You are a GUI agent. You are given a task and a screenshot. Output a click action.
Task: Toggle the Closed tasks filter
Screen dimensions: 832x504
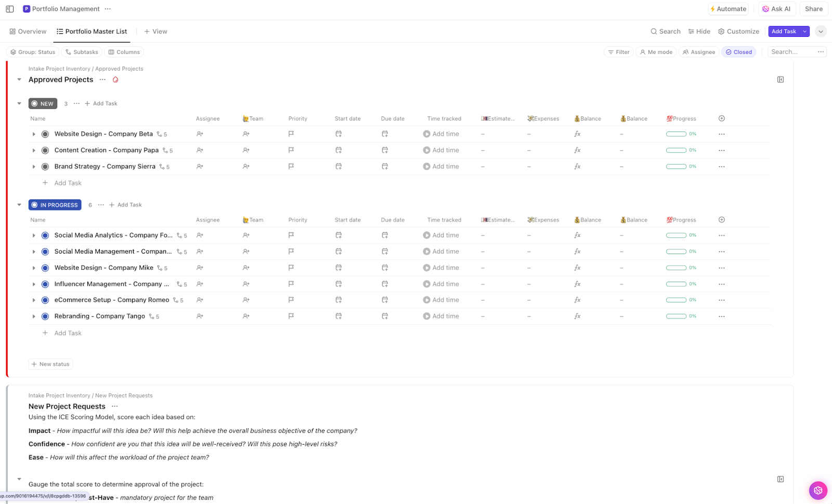739,52
